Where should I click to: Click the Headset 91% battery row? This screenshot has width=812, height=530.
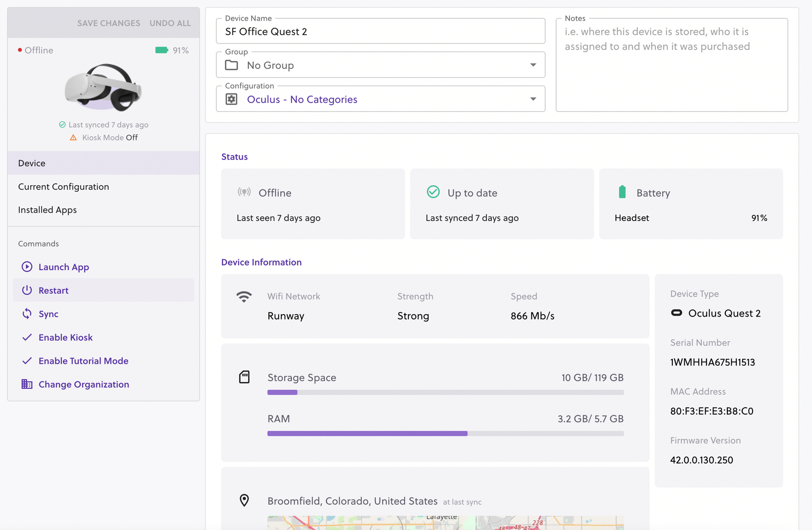pos(691,218)
